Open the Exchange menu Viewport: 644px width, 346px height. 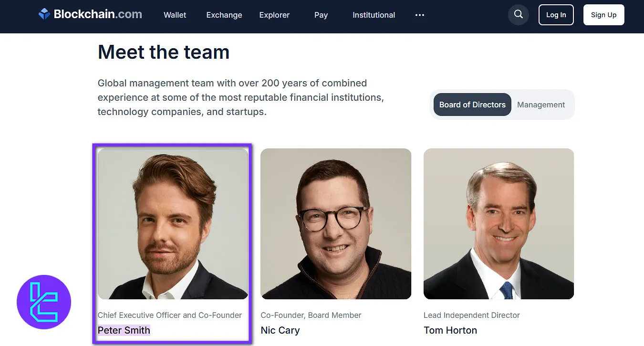[x=224, y=15]
